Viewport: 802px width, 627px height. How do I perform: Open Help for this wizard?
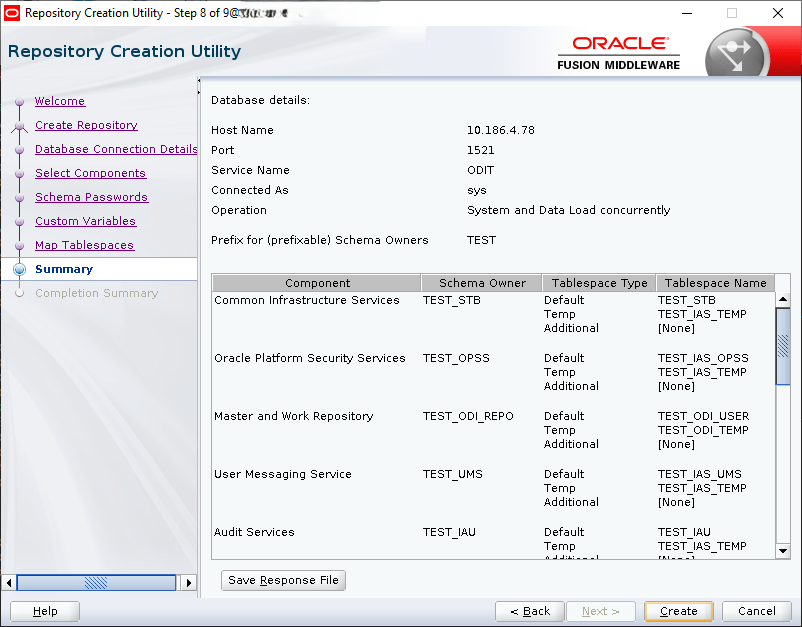[45, 611]
